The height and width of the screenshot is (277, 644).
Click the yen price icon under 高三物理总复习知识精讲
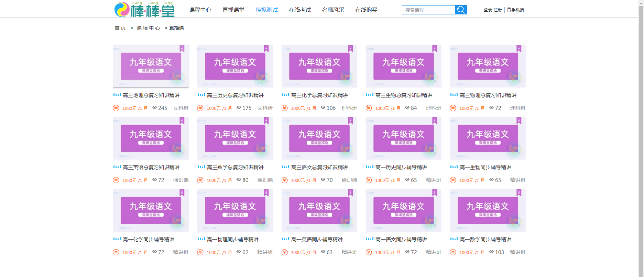coord(453,108)
